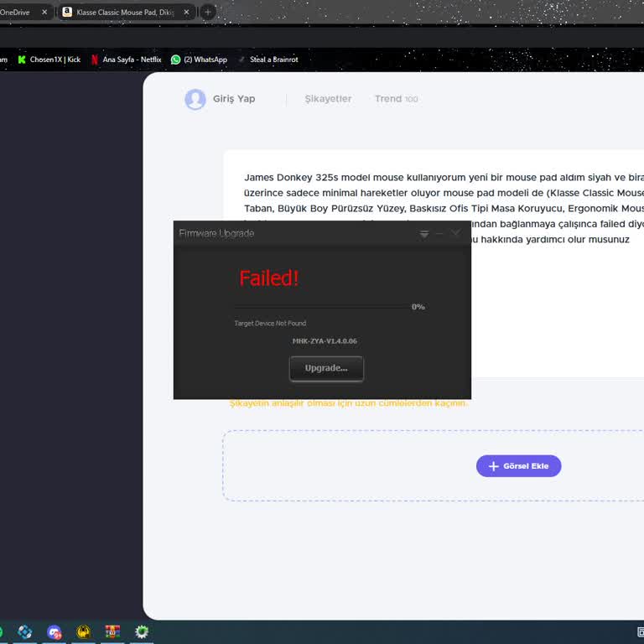
Task: Minimize the Firmware Upgrade window
Action: coord(439,233)
